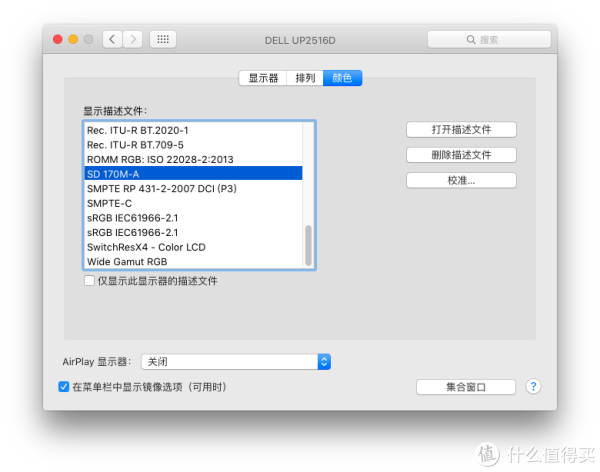Image resolution: width=600 pixels, height=472 pixels.
Task: Select Rec. ITU-R BT.709-5 profile
Action: tap(193, 145)
